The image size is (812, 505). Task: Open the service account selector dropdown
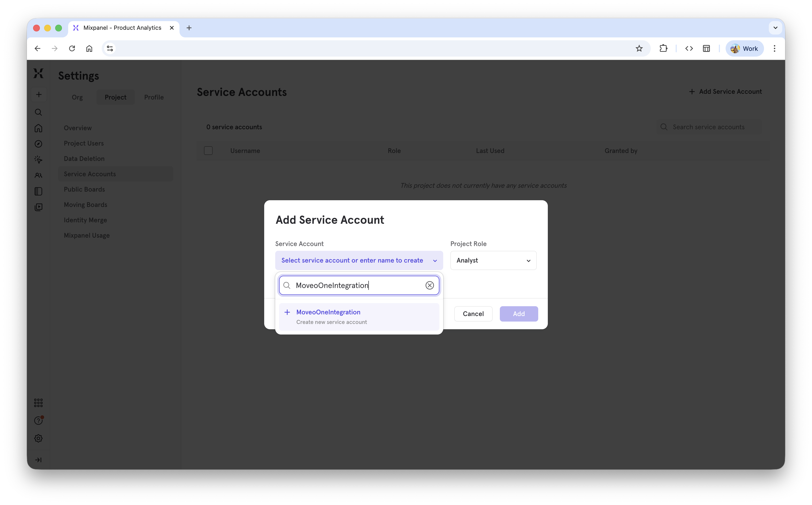[358, 260]
